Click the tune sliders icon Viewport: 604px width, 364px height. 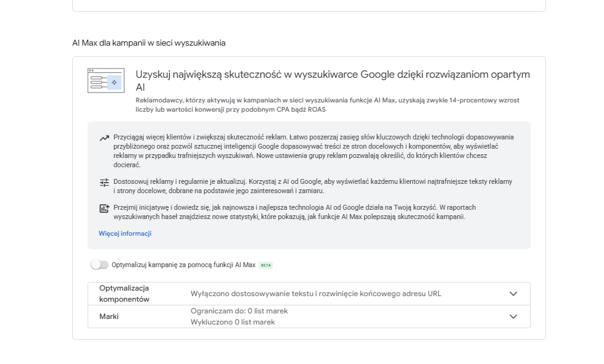[x=104, y=182]
